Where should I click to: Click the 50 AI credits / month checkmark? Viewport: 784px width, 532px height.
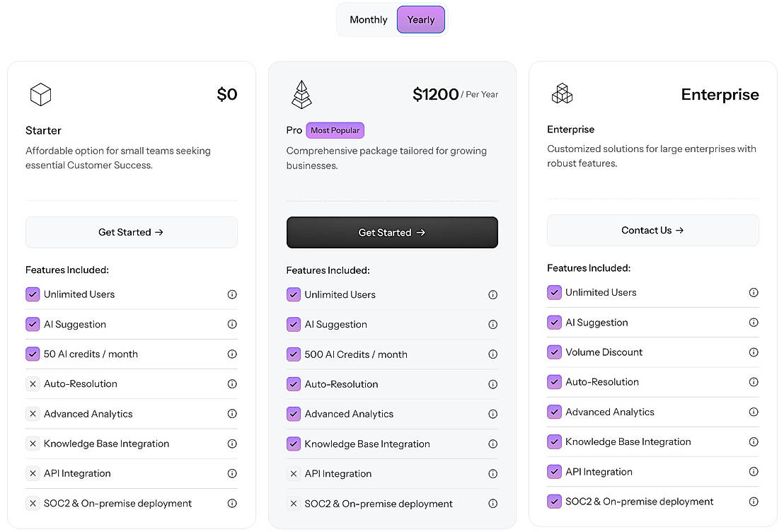(33, 354)
